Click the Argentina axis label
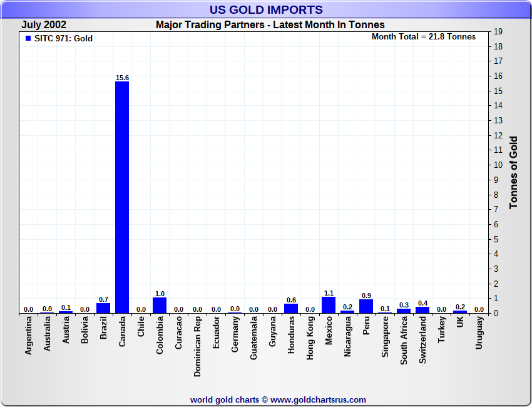Viewport: 532px width, 407px height. [28, 336]
